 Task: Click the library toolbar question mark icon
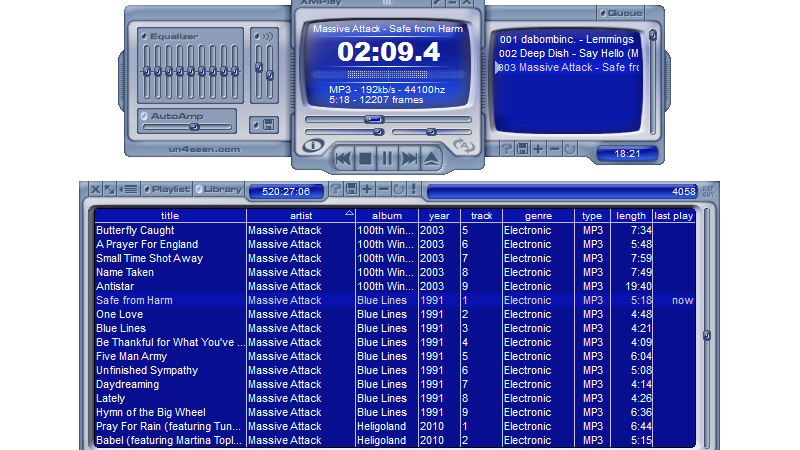click(336, 189)
